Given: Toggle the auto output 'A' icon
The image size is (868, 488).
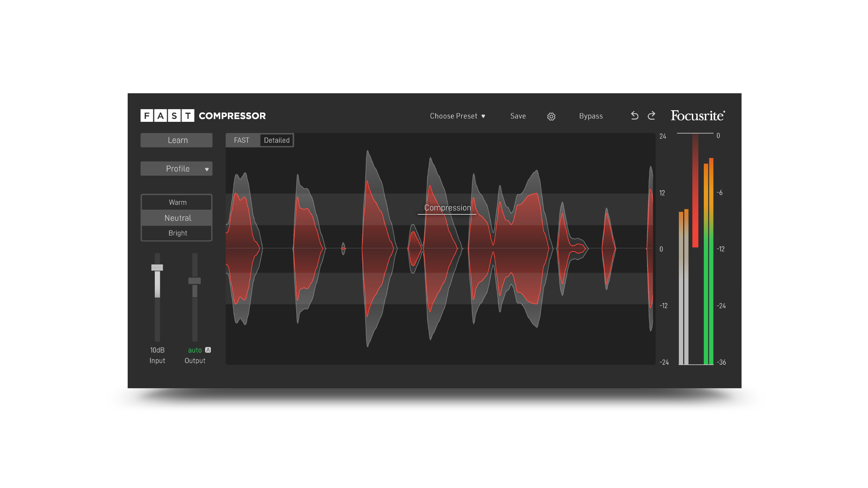Looking at the screenshot, I should click(x=208, y=350).
